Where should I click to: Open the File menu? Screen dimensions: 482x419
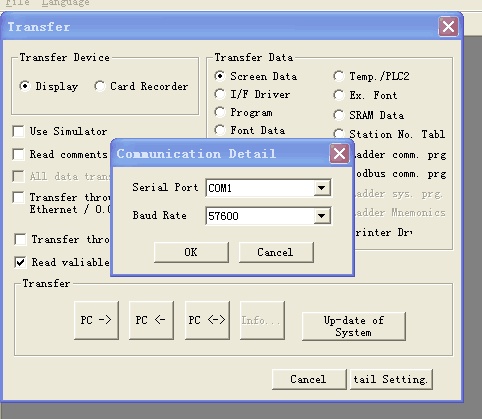(x=17, y=3)
